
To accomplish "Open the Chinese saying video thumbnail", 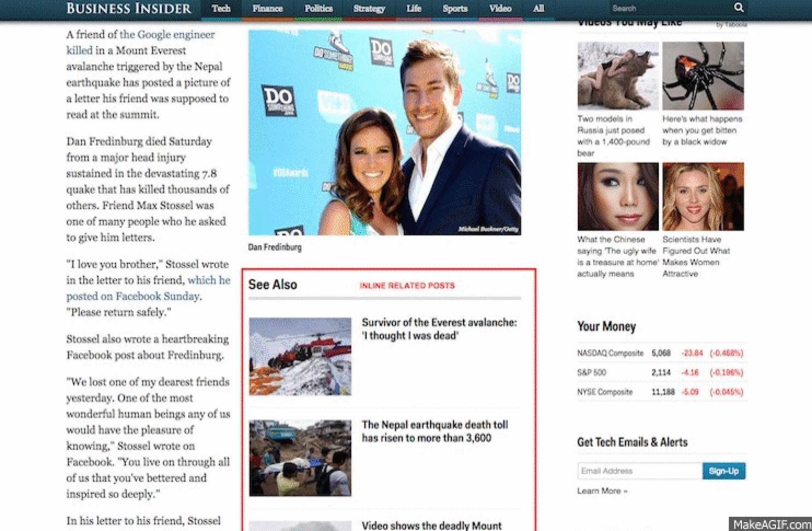I will [618, 197].
